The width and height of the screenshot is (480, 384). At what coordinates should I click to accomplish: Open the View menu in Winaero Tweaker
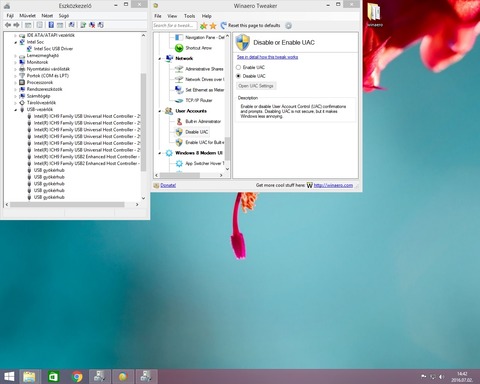pos(172,16)
